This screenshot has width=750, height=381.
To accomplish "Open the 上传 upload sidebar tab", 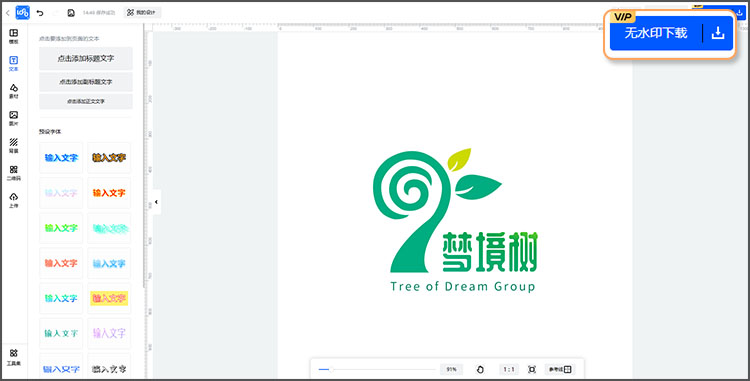I will (x=14, y=200).
